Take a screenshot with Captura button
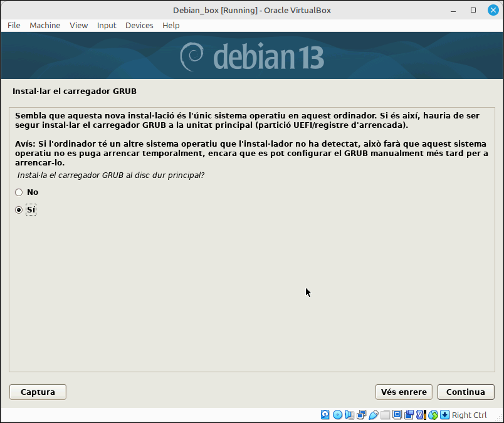 pyautogui.click(x=38, y=392)
